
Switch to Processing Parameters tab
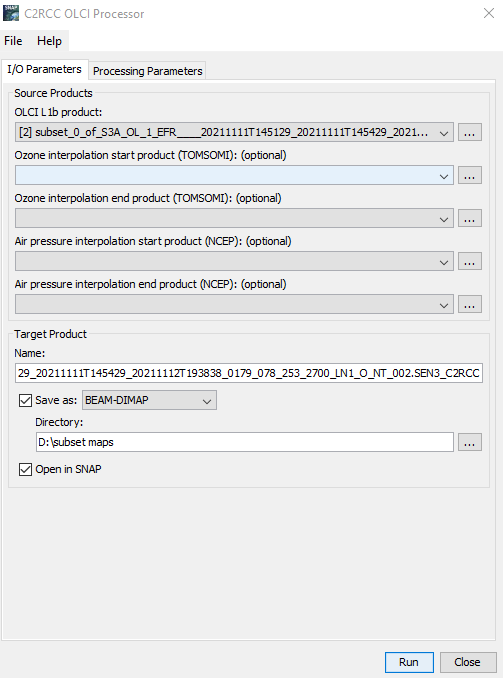coord(147,71)
